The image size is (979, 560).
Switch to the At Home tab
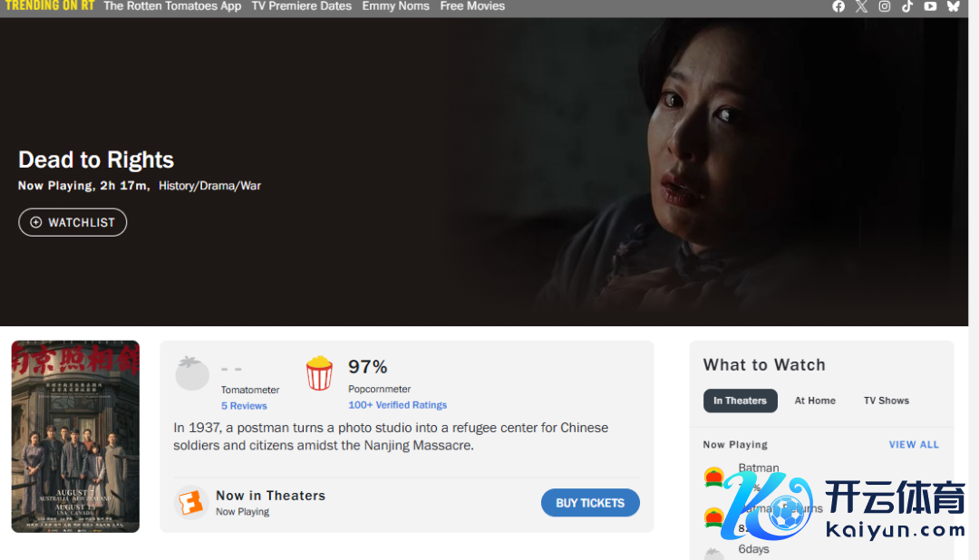[x=815, y=401]
